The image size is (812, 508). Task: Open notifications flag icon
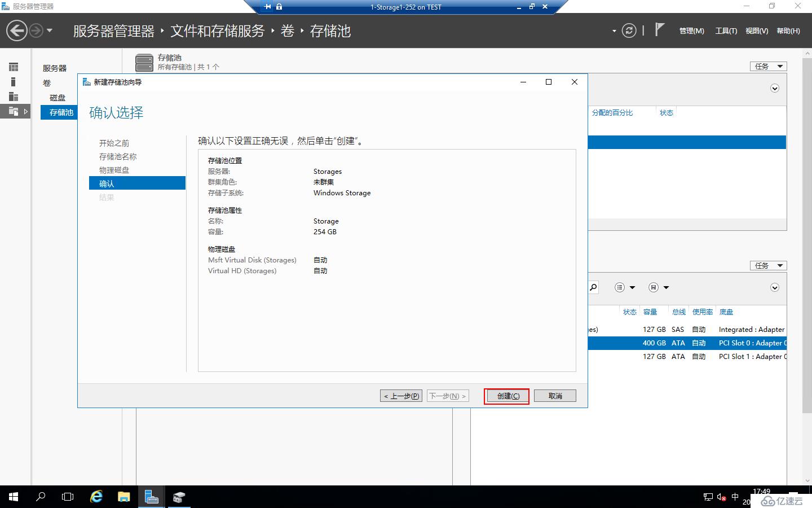659,29
